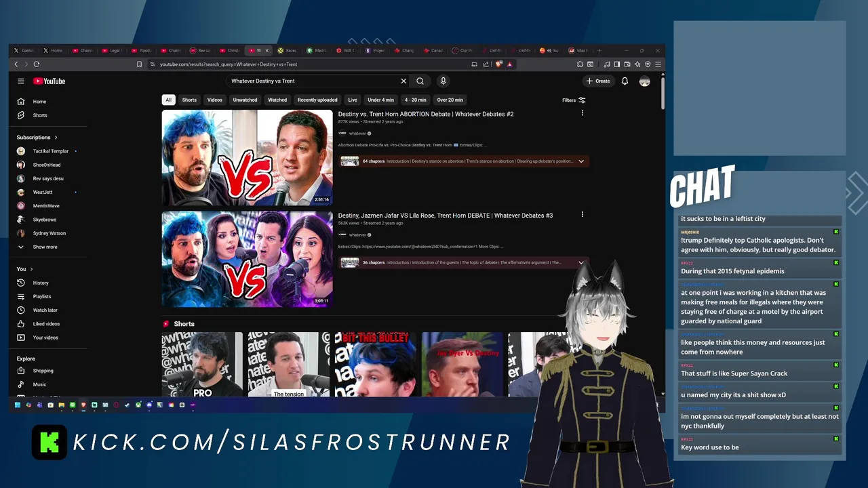
Task: Click the bookmark icon in address bar
Action: click(139, 64)
